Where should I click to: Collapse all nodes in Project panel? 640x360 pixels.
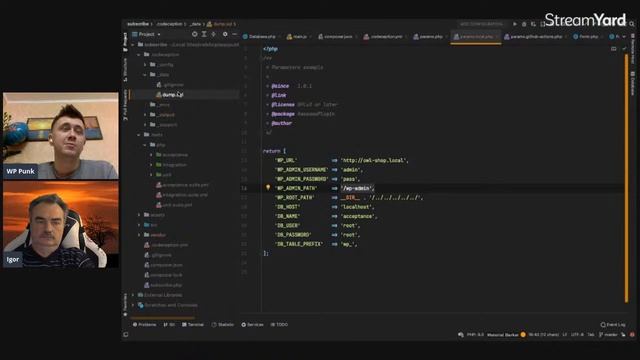point(213,34)
